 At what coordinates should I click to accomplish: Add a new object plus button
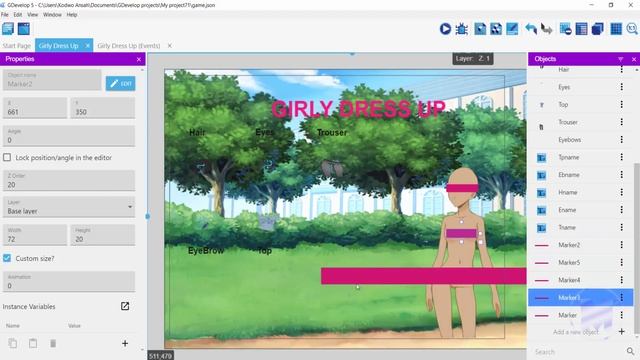[x=622, y=331]
